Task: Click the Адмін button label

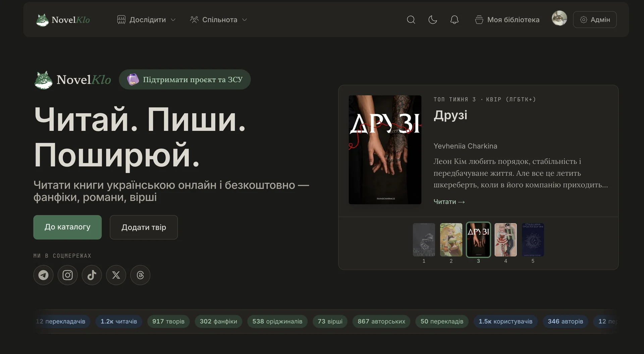Action: 600,20
